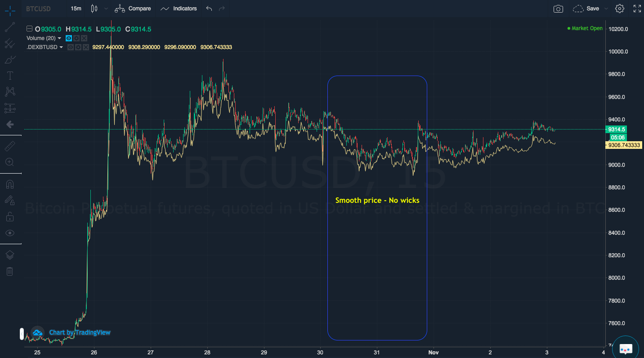The image size is (644, 358).
Task: Select the brush drawing tool
Action: (x=10, y=59)
